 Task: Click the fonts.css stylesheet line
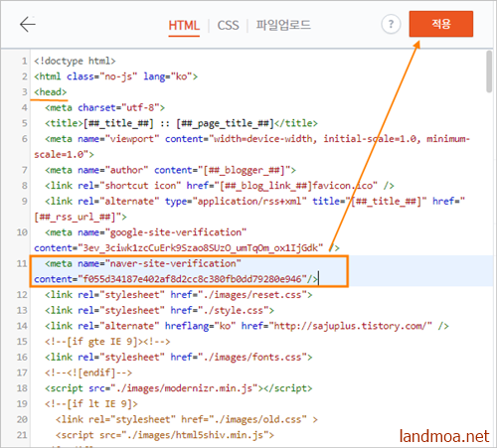point(179,357)
